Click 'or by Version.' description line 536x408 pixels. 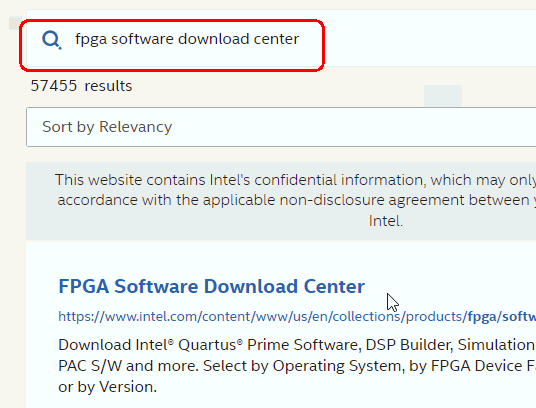107,387
